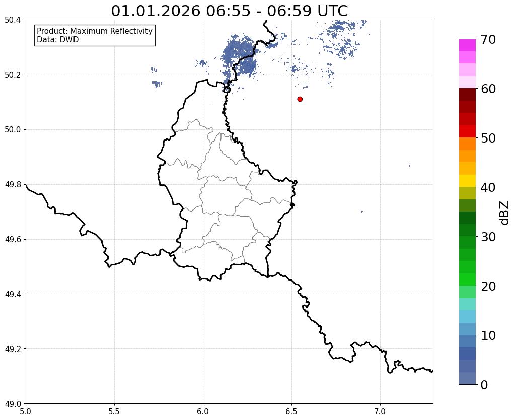Image resolution: width=515 pixels, height=420 pixels.
Task: Click the longitude label 5.5
Action: point(114,411)
